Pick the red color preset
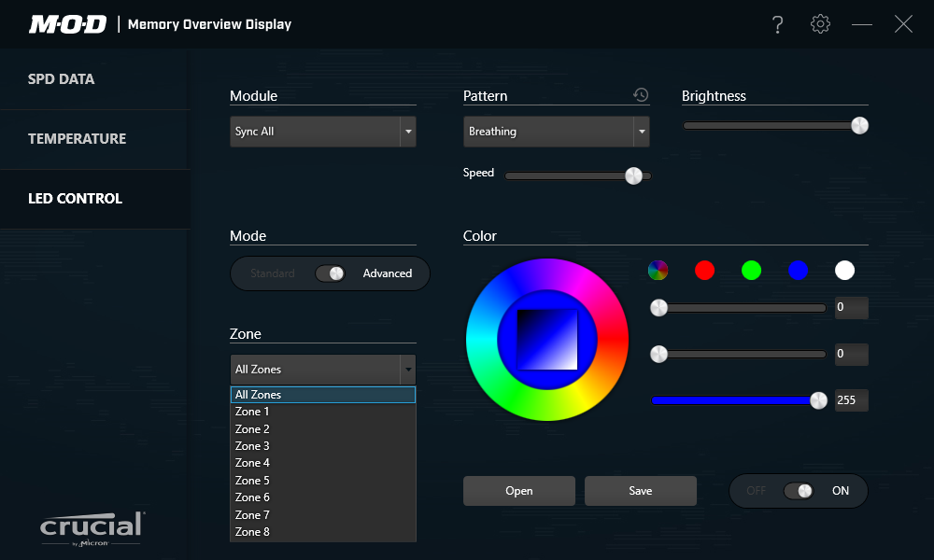 705,271
